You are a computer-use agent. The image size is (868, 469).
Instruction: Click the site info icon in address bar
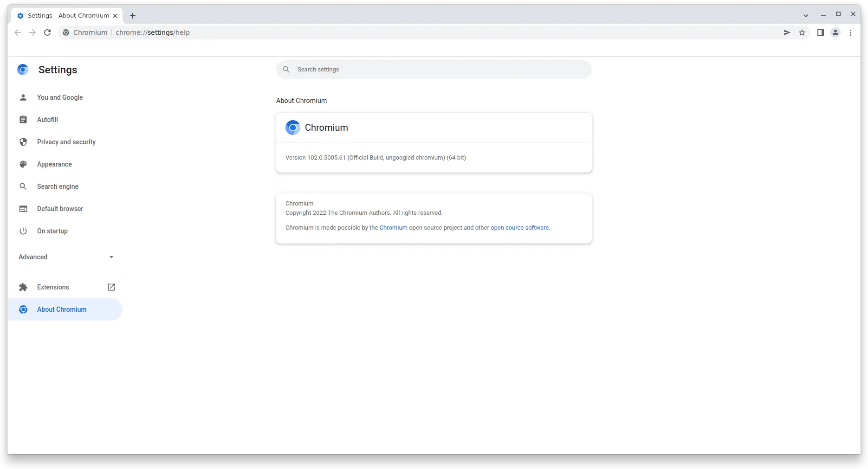pos(66,32)
